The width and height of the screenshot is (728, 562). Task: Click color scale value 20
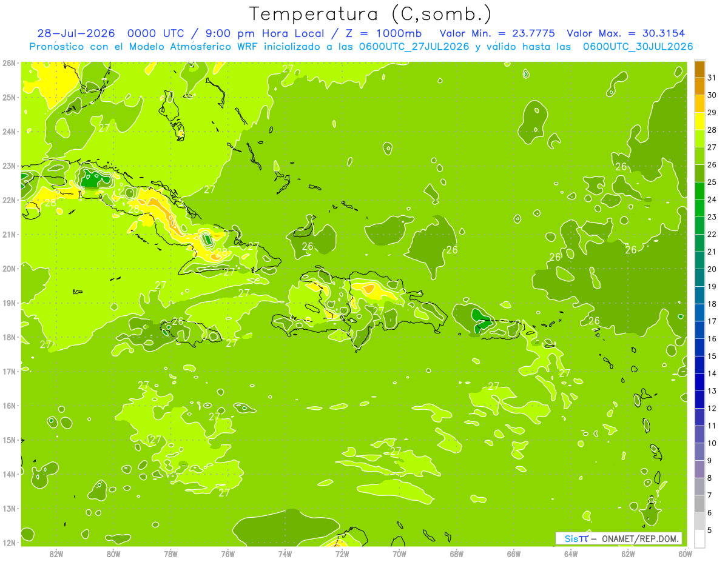coord(712,269)
